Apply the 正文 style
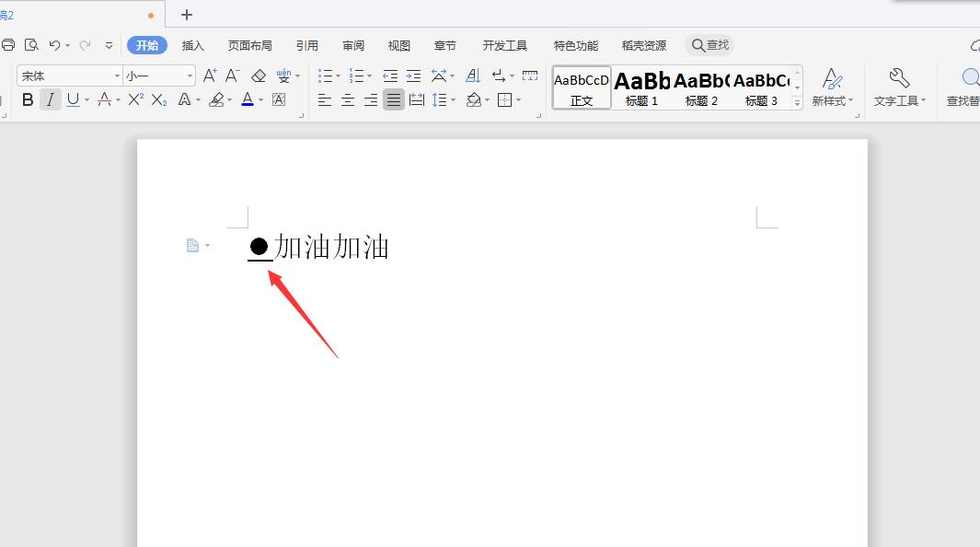Viewport: 980px width, 547px height. coord(581,86)
